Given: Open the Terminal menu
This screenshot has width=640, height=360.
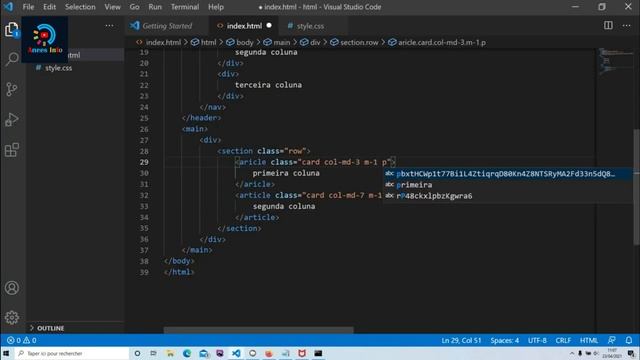Looking at the screenshot, I should point(185,7).
